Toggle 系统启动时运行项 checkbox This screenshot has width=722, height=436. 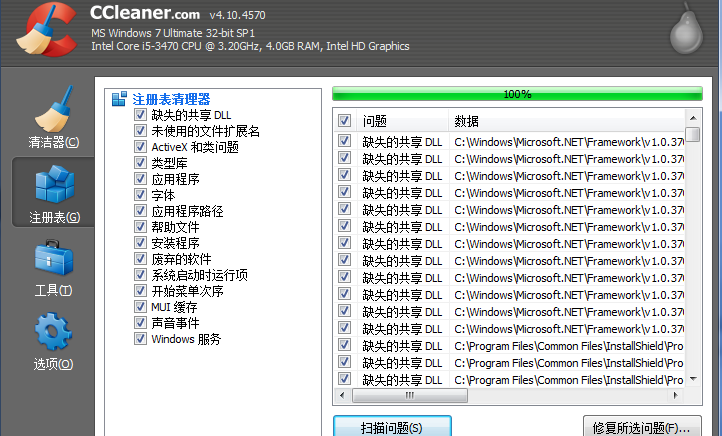pos(140,275)
